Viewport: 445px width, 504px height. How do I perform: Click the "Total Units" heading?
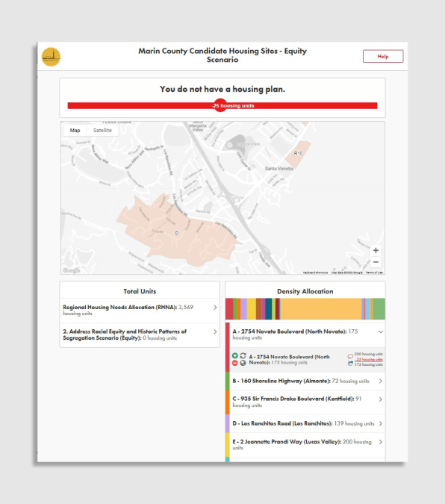(140, 291)
